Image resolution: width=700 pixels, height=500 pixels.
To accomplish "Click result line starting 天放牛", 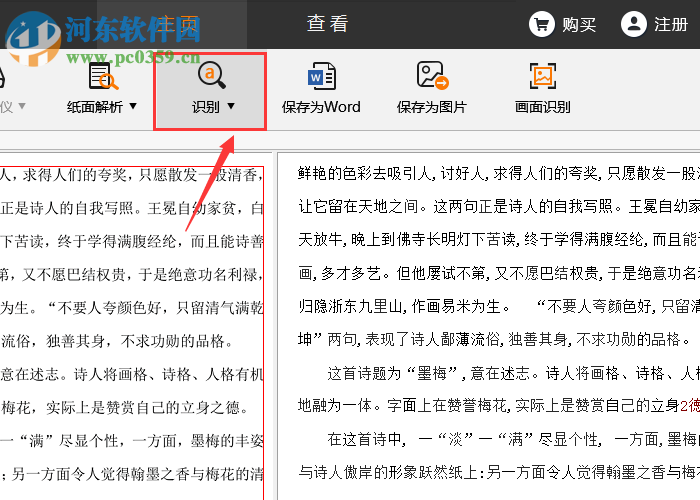I will [x=499, y=240].
